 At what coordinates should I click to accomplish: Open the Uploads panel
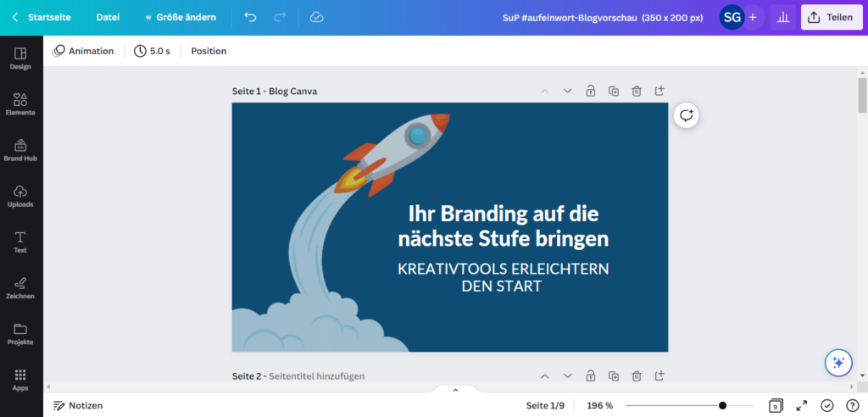20,197
